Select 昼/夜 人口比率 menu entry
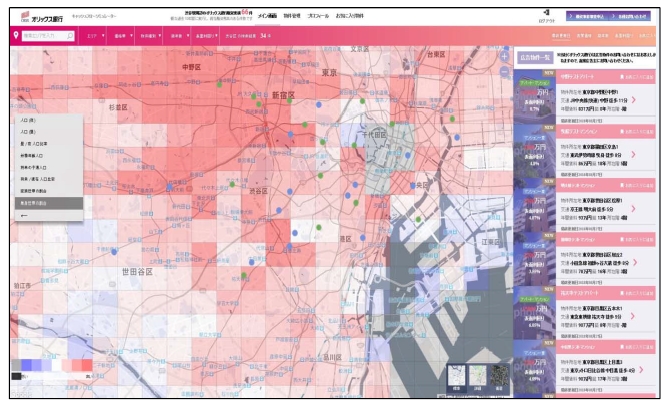Viewport: 669px width, 407px height. click(x=49, y=144)
